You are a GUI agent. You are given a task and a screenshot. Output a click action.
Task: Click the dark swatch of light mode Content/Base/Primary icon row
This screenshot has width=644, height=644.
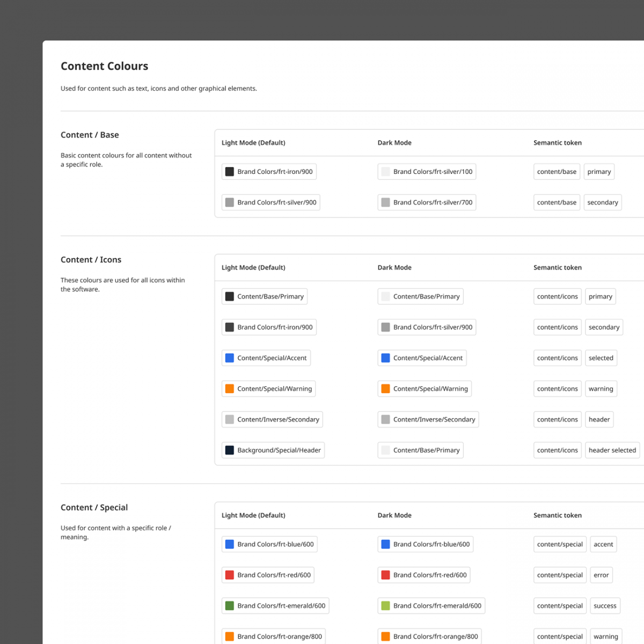click(x=229, y=296)
